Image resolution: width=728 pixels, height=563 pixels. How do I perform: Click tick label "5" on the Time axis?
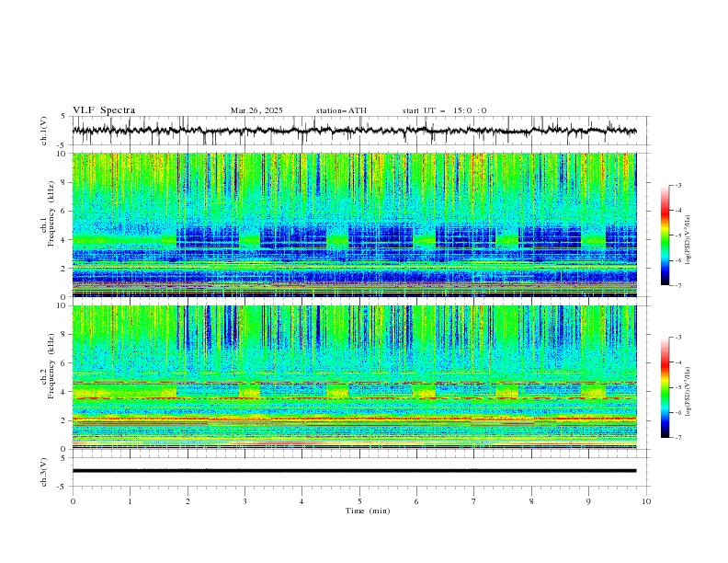[359, 501]
